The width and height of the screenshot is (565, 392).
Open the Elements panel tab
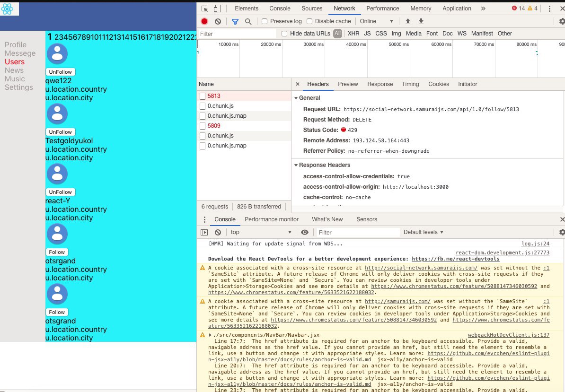[x=247, y=9]
